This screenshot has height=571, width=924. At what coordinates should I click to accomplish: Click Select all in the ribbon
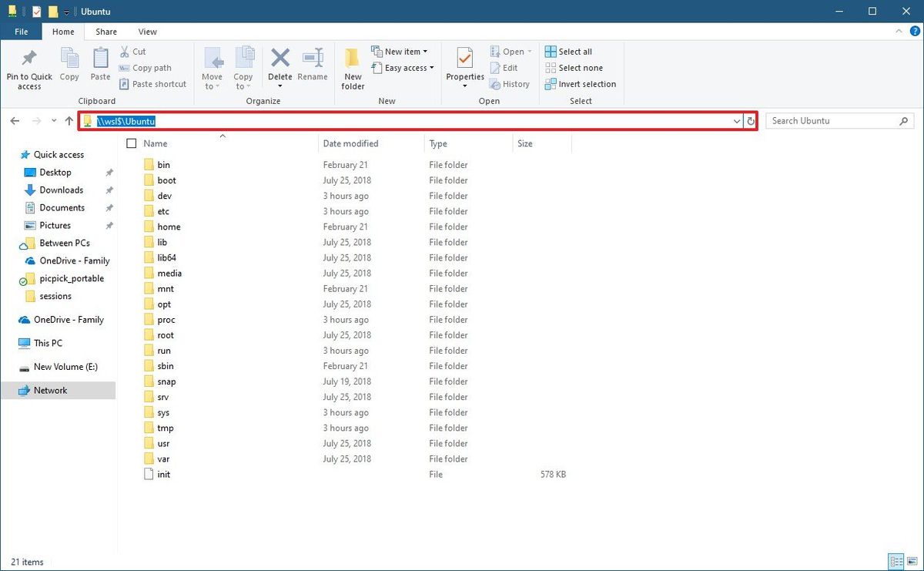[x=569, y=51]
